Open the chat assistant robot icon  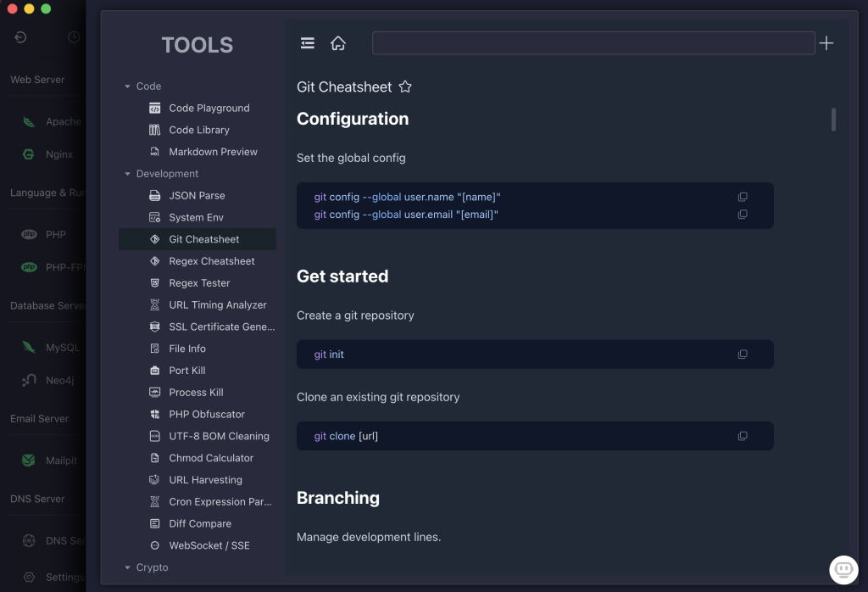[x=843, y=570]
